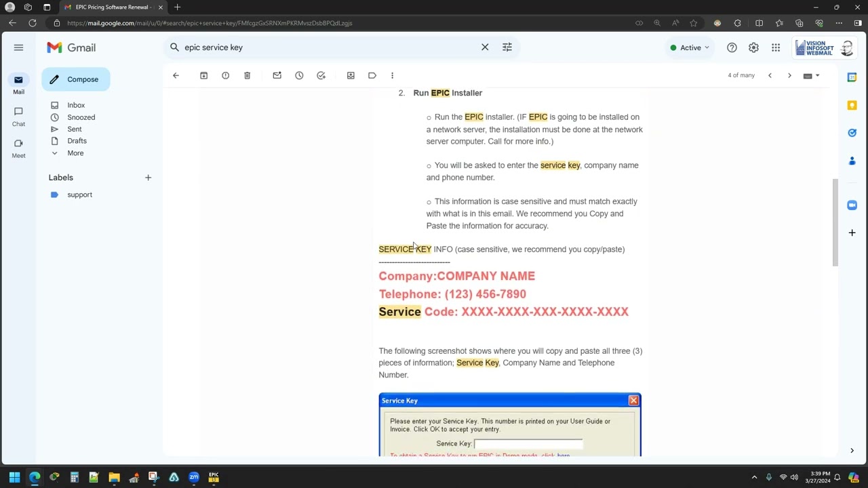The image size is (868, 488).
Task: Close the EPIC Pricing Software Renewal tab
Action: [x=161, y=7]
